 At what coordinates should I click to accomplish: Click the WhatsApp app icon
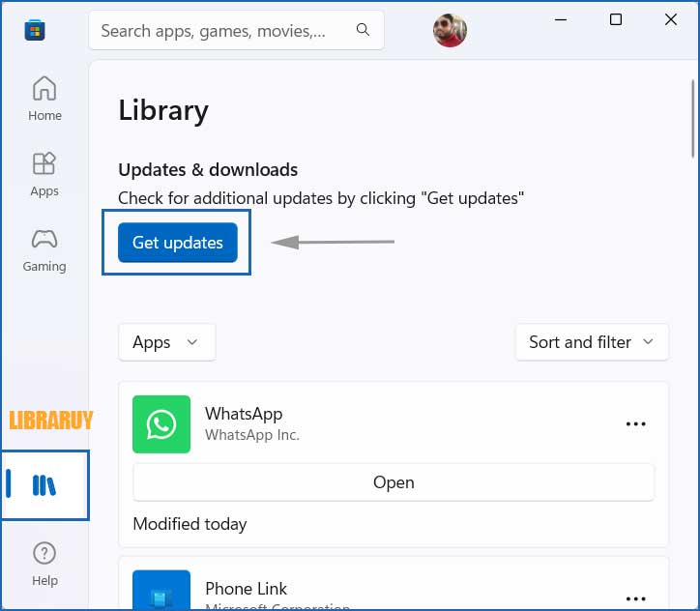[161, 424]
